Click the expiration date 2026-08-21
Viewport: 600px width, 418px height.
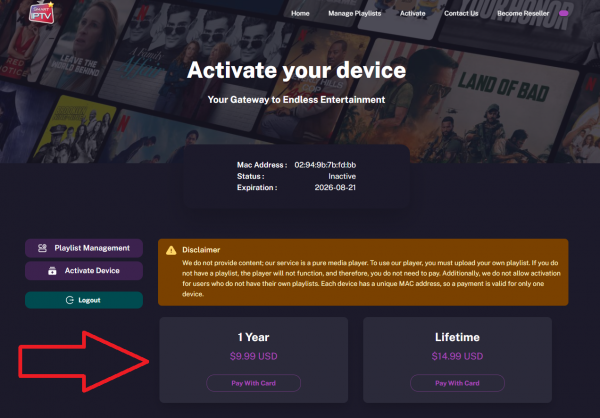point(335,188)
